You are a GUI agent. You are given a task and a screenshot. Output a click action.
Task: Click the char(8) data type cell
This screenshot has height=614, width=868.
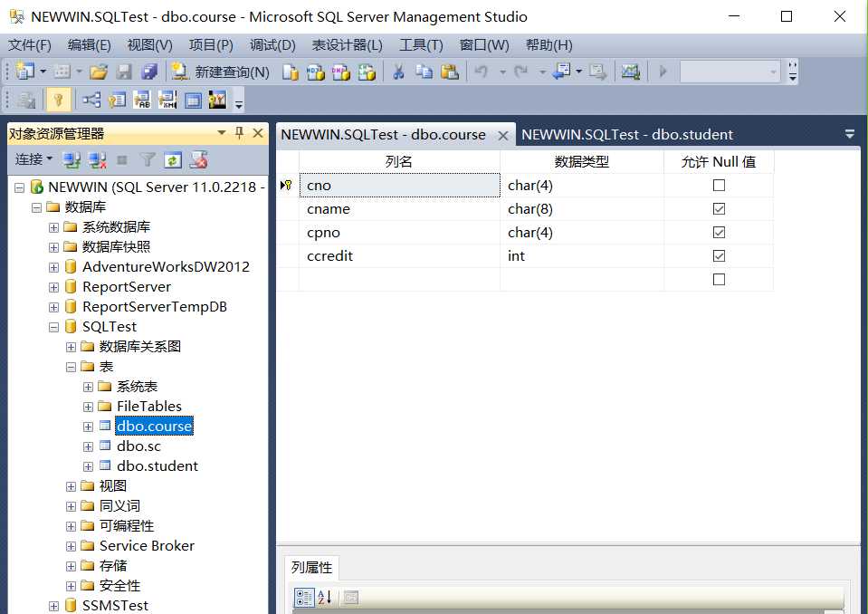click(x=582, y=208)
